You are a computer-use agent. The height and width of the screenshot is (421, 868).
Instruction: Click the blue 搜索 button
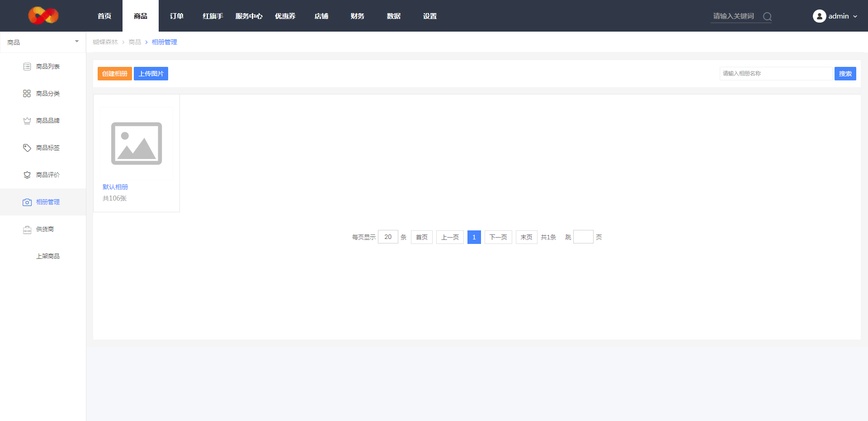tap(845, 74)
